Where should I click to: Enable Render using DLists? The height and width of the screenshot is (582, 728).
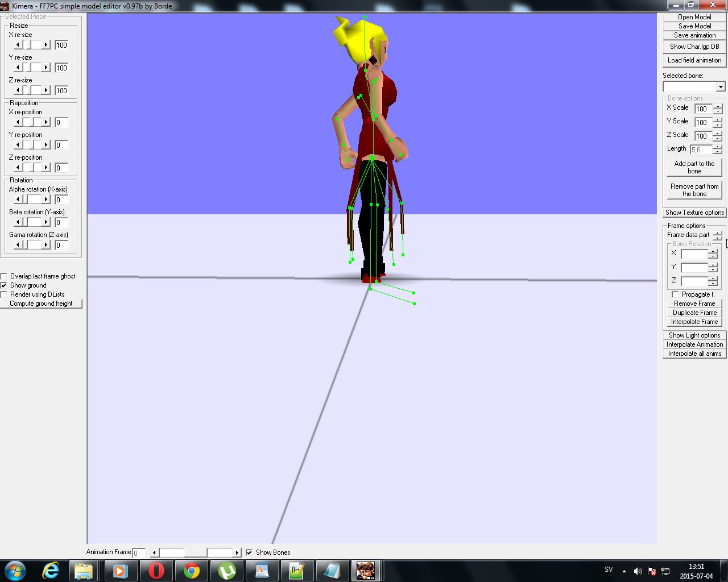4,294
